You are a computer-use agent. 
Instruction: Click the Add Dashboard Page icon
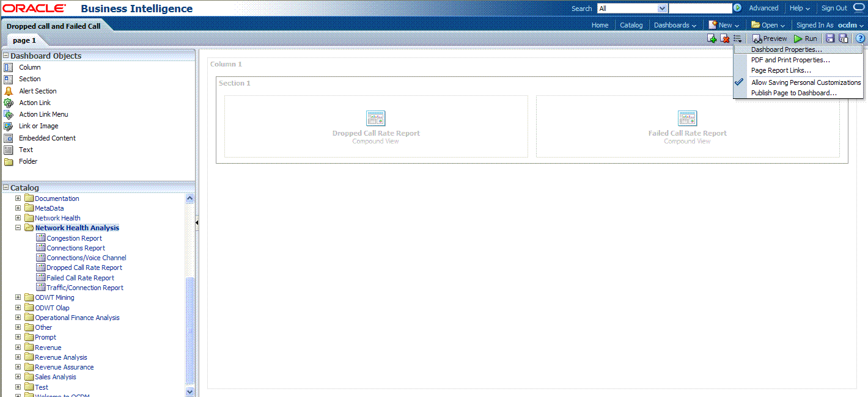712,38
